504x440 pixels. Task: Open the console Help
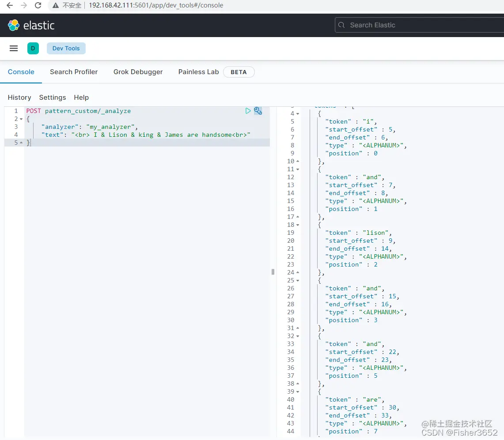[81, 98]
